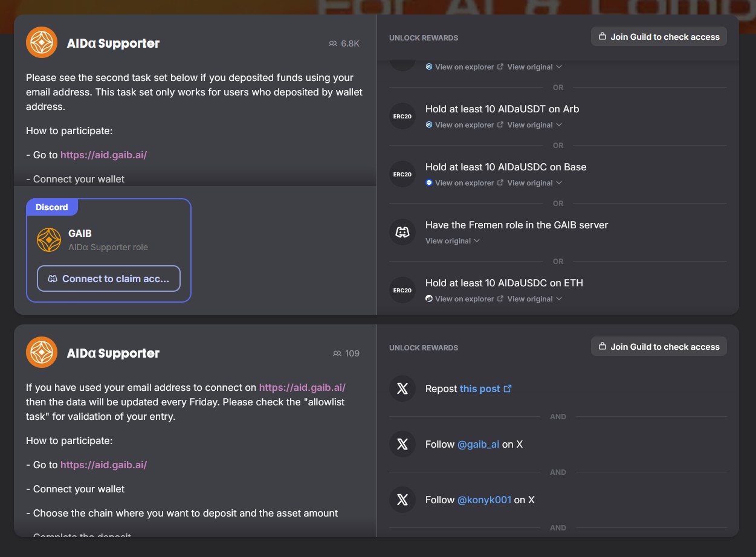Click Join Guild to check access in the 6.8K-member card
The width and height of the screenshot is (756, 557).
[x=659, y=37]
